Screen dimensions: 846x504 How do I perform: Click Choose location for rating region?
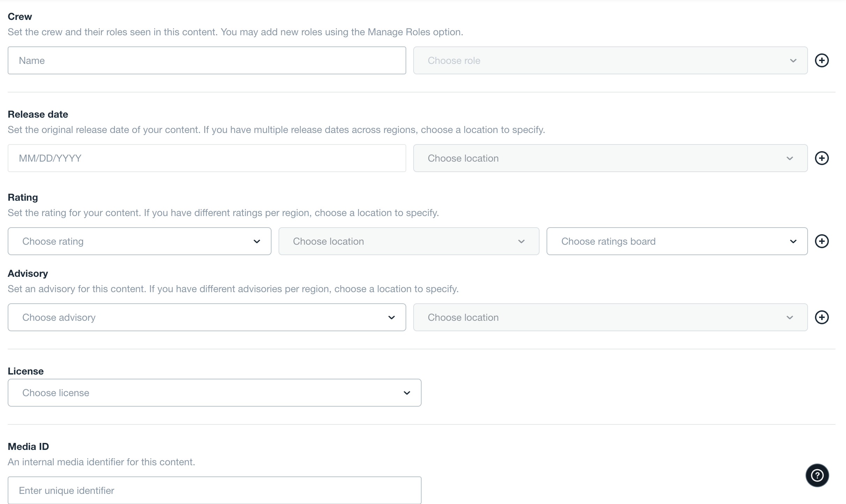[x=407, y=241]
